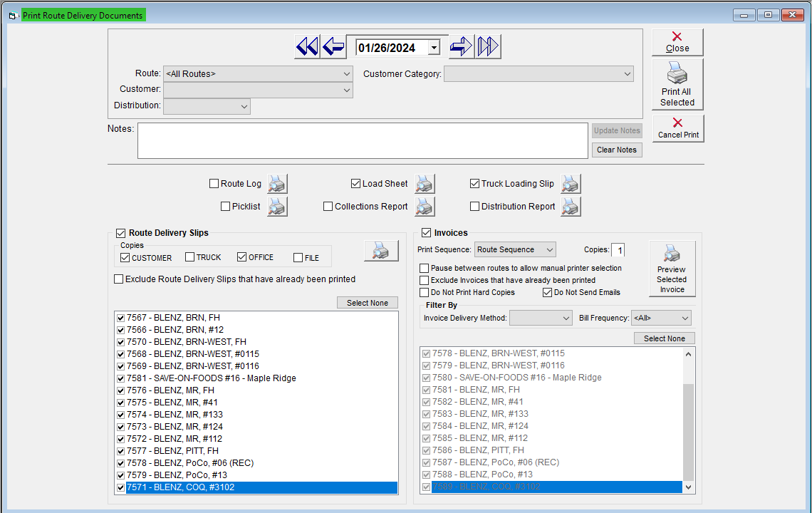
Task: Preview the Load Sheet report
Action: 424,183
